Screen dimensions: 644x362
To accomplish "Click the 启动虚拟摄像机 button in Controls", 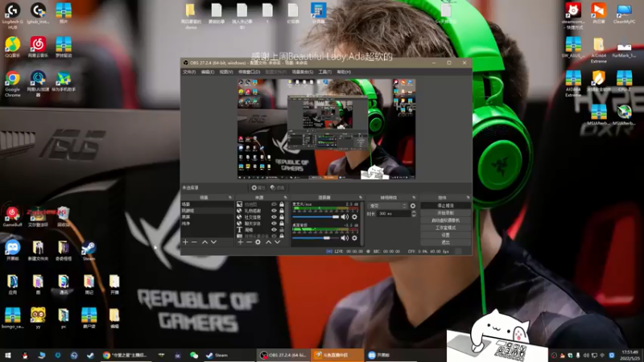I will point(446,220).
